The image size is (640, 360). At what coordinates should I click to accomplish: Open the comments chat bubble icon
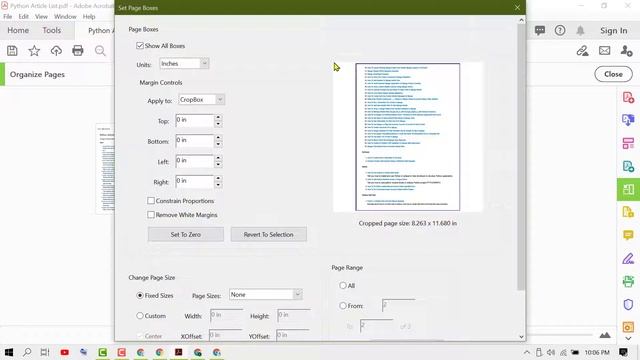coord(540,31)
